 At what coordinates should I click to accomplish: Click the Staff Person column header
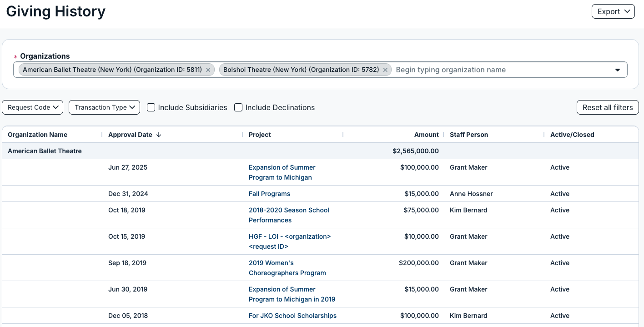point(469,135)
